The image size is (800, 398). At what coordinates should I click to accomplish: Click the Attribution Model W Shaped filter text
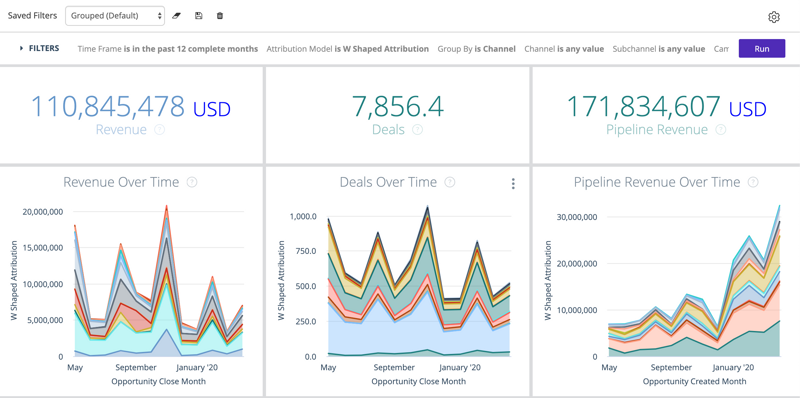point(347,49)
